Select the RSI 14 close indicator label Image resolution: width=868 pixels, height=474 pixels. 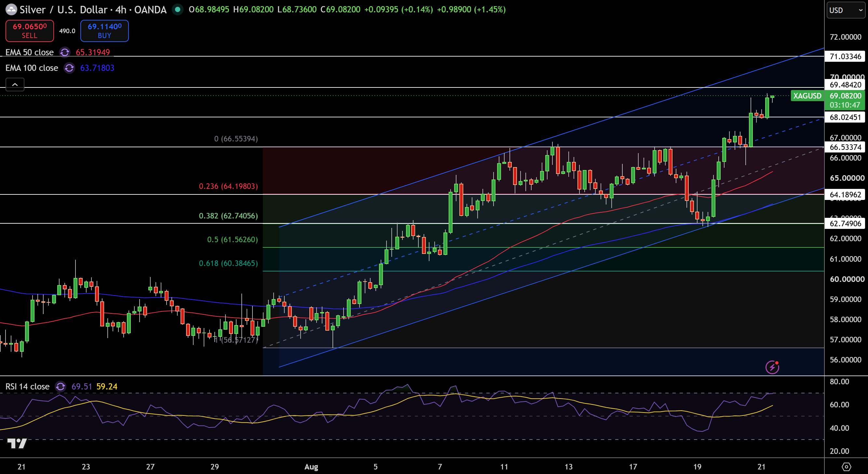click(28, 387)
